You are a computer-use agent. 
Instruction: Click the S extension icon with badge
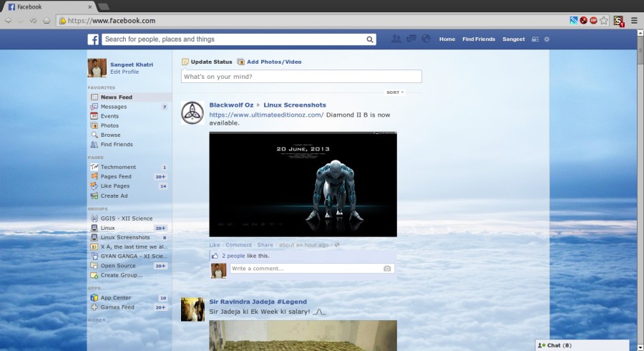618,21
